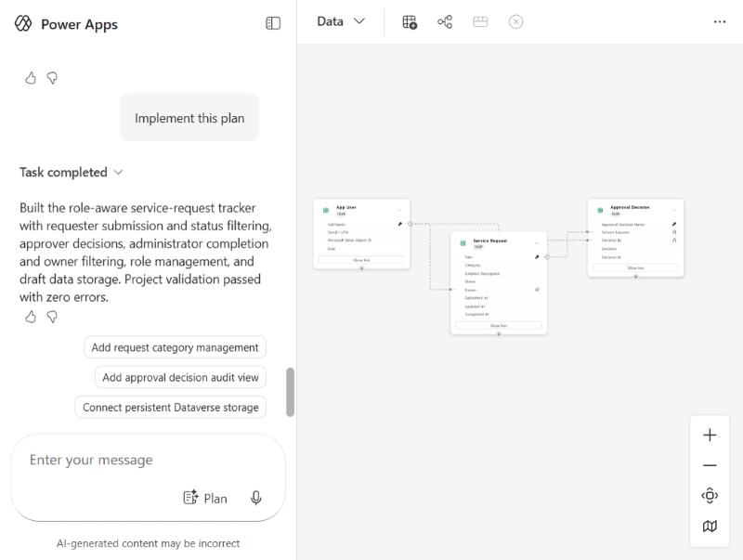Select the Completed At column
This screenshot has width=743, height=560.
click(x=499, y=315)
